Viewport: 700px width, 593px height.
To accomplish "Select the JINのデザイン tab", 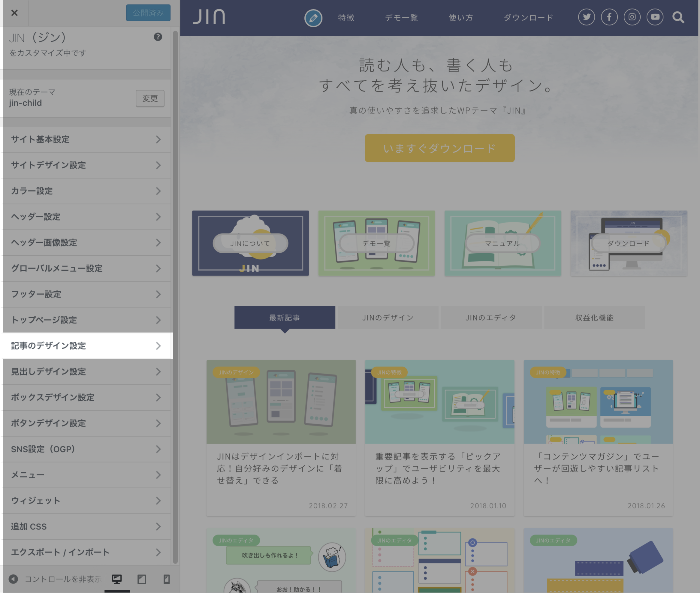I will click(x=388, y=317).
